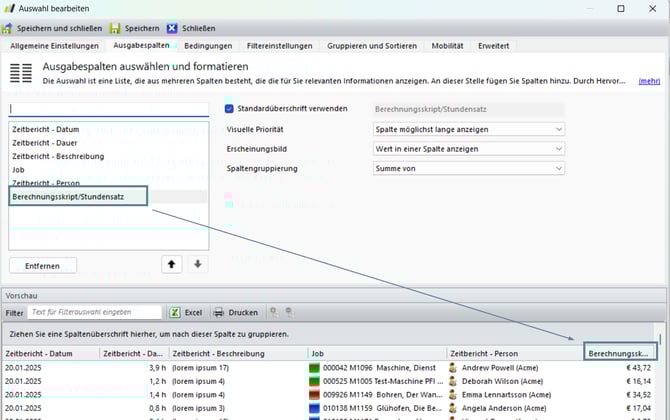Select Zeitbericht - Dauer in column list
670x420 pixels.
point(46,143)
